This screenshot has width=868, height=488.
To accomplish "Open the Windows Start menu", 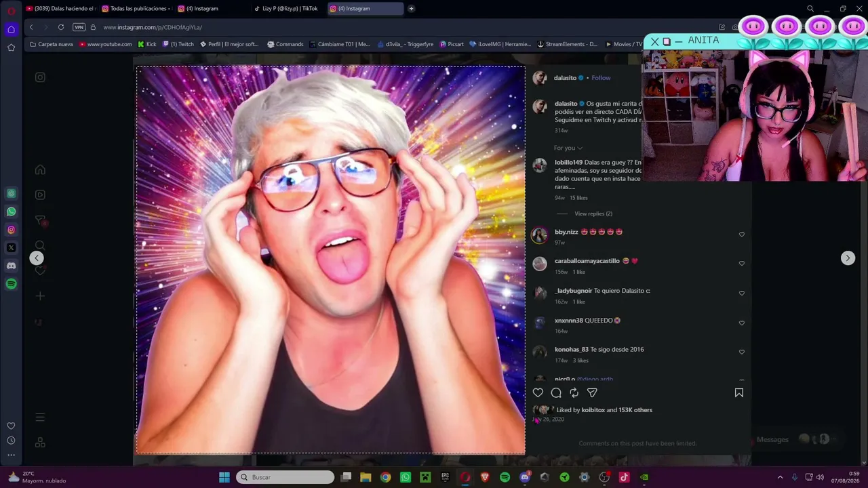I will tap(224, 477).
